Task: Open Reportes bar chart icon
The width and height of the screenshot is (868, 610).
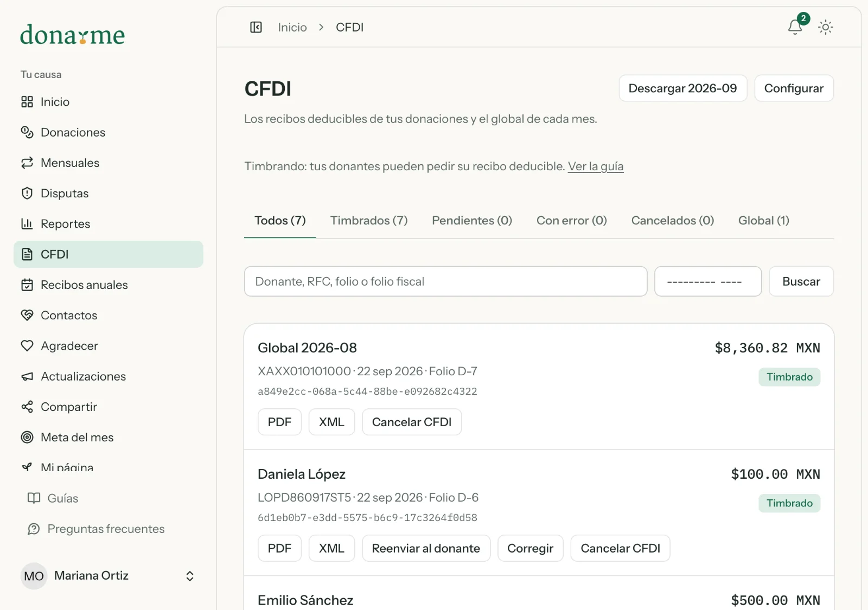Action: pos(27,223)
